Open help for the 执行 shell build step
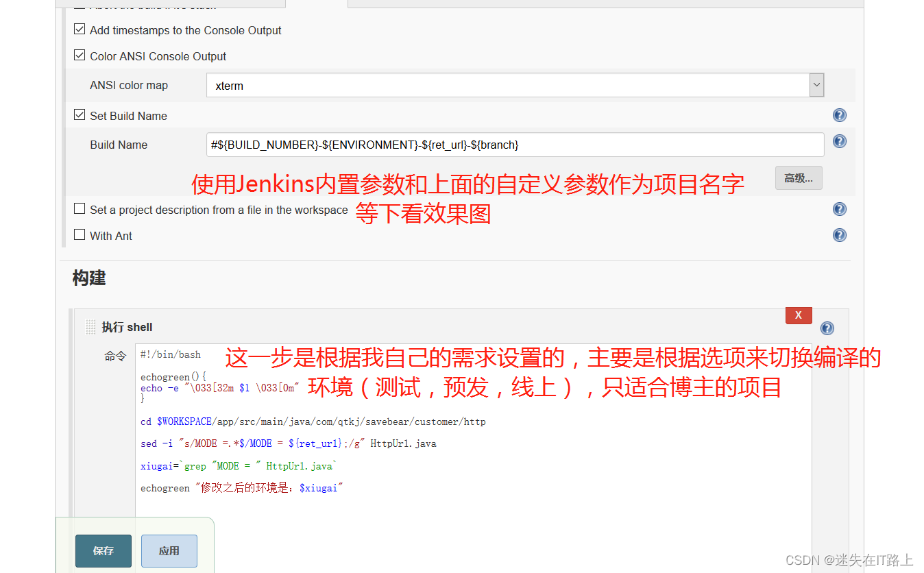 [827, 328]
